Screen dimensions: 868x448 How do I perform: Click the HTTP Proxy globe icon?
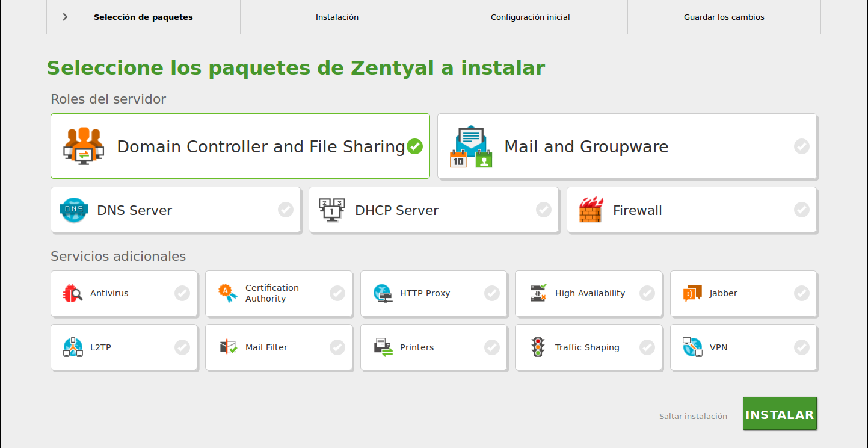pyautogui.click(x=383, y=293)
